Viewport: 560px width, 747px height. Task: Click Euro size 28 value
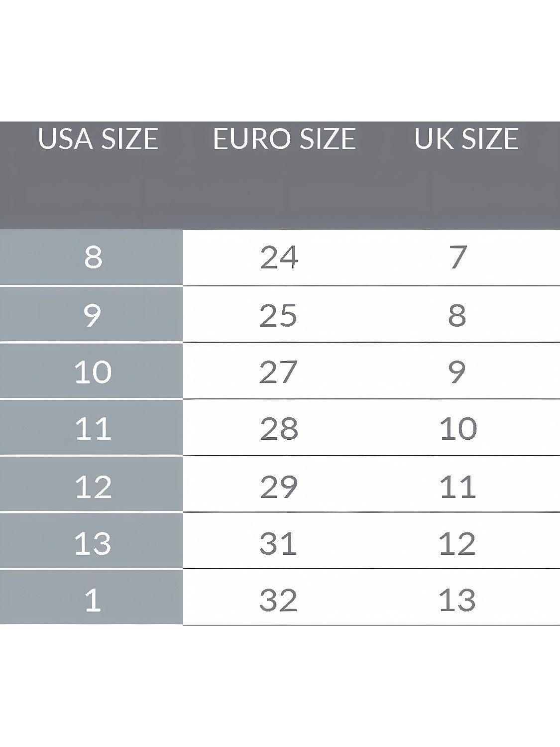tap(279, 428)
